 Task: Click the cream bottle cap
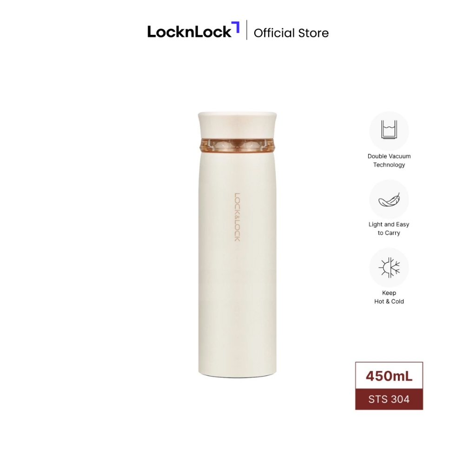coord(238,125)
